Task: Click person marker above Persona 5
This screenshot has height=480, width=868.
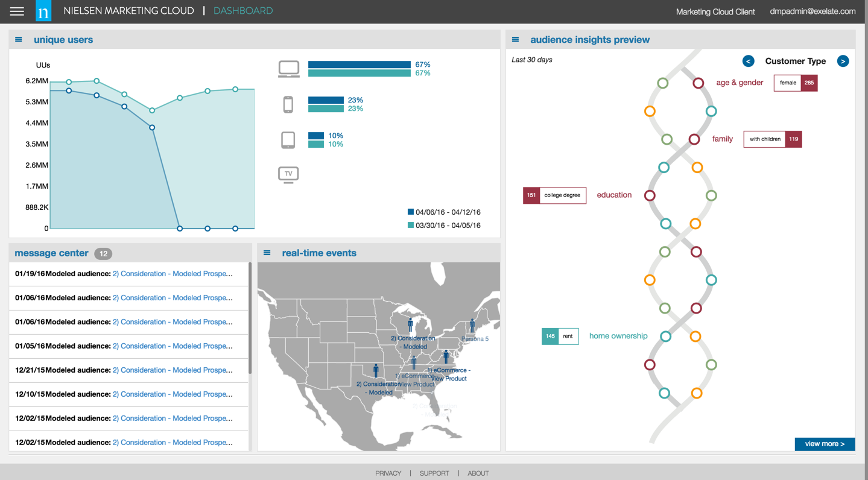Action: click(x=472, y=326)
